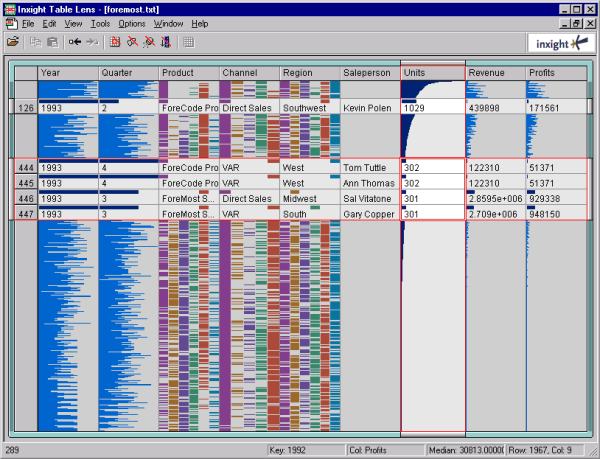The height and width of the screenshot is (459, 600).
Task: Open the Help menu
Action: click(x=199, y=24)
